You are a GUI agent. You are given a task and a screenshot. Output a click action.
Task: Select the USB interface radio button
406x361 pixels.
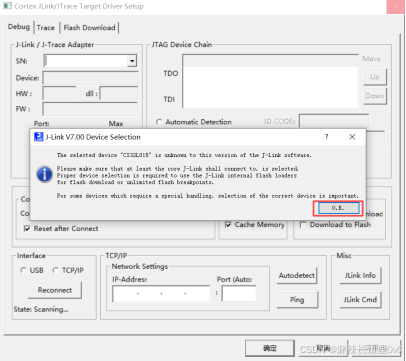click(23, 270)
